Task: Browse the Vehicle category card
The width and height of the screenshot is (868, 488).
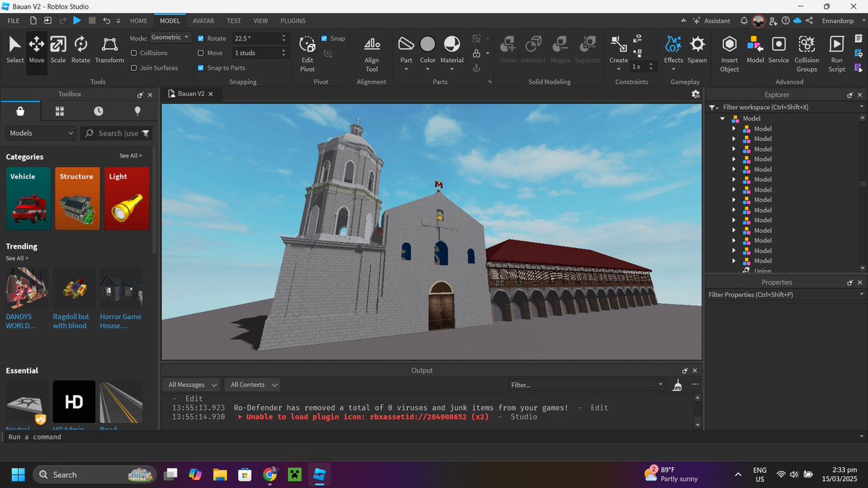Action: 28,199
